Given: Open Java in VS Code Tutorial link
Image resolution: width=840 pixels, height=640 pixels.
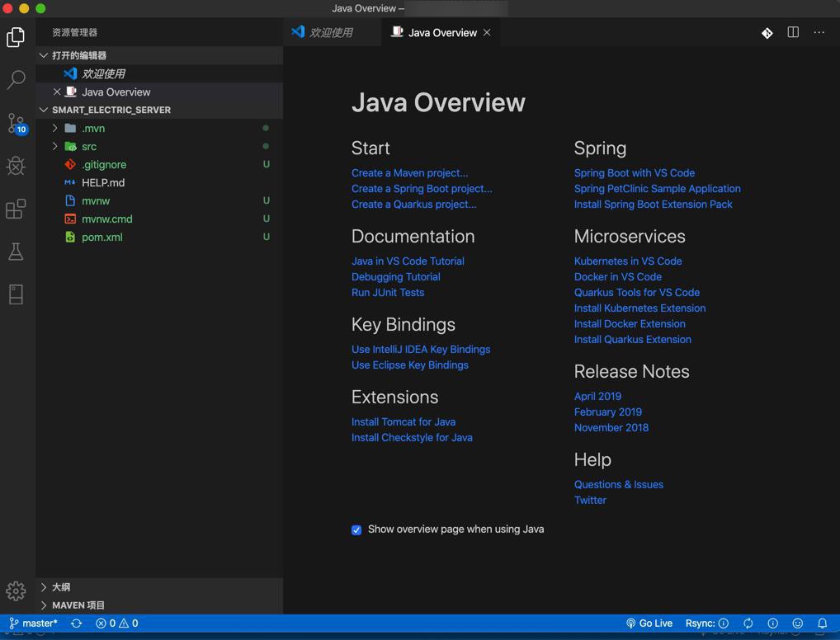Looking at the screenshot, I should pos(408,261).
